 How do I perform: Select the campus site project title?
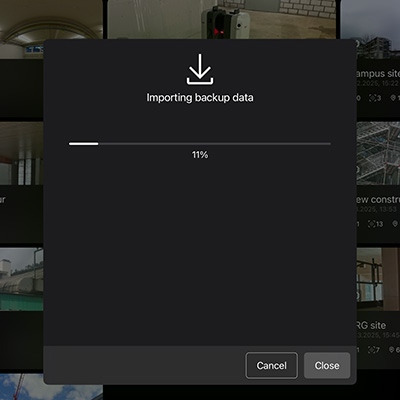click(x=378, y=74)
